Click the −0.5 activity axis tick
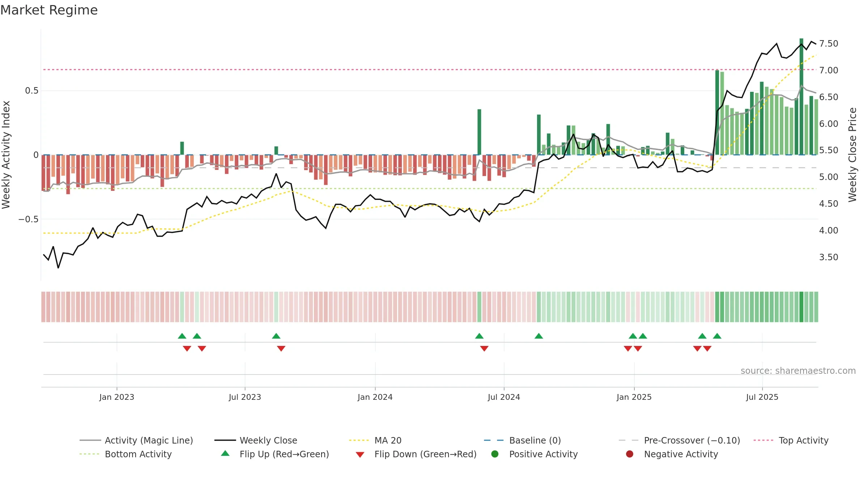868x488 pixels. (28, 219)
